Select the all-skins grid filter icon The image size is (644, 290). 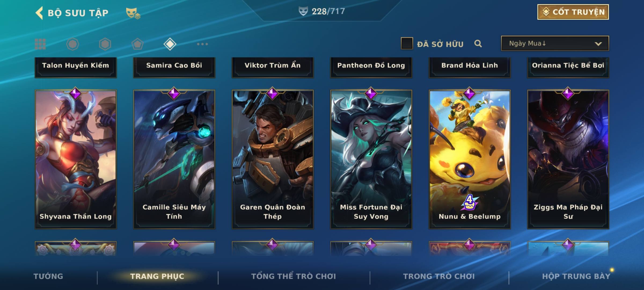(x=40, y=44)
